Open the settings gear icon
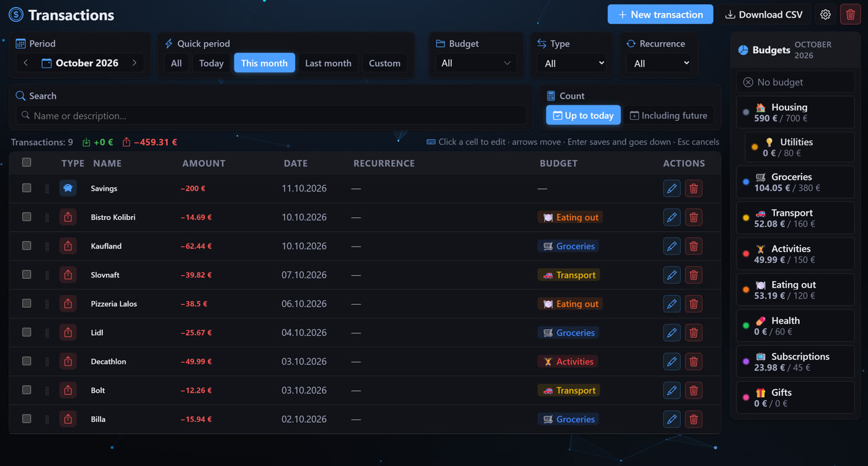Screen dimensions: 868x466 825,14
